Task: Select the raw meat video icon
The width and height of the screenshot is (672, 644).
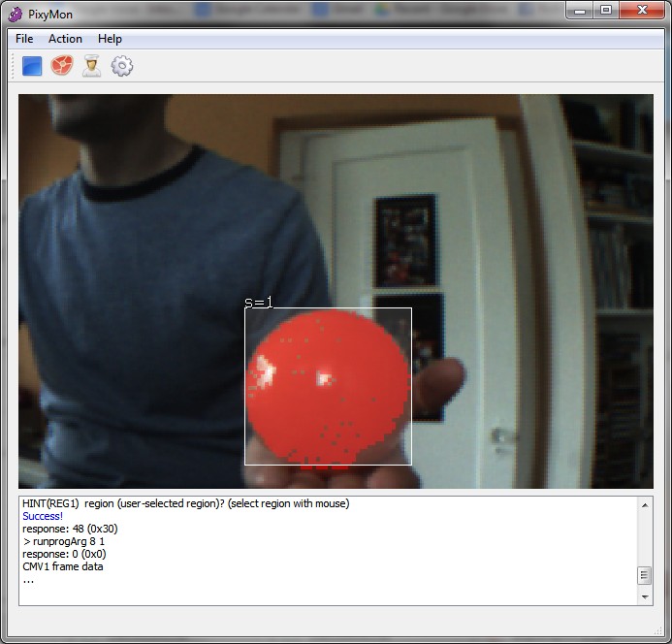Action: [x=62, y=66]
